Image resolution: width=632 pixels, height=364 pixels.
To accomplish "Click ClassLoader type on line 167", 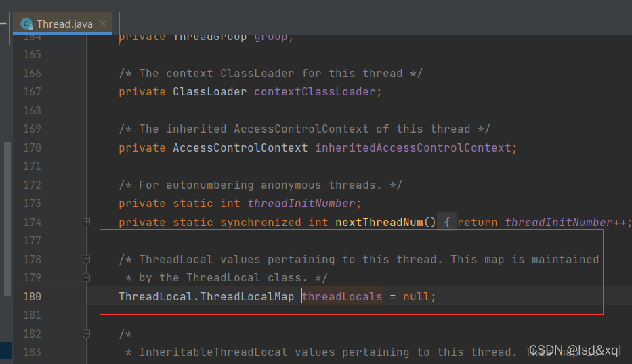I will click(209, 92).
